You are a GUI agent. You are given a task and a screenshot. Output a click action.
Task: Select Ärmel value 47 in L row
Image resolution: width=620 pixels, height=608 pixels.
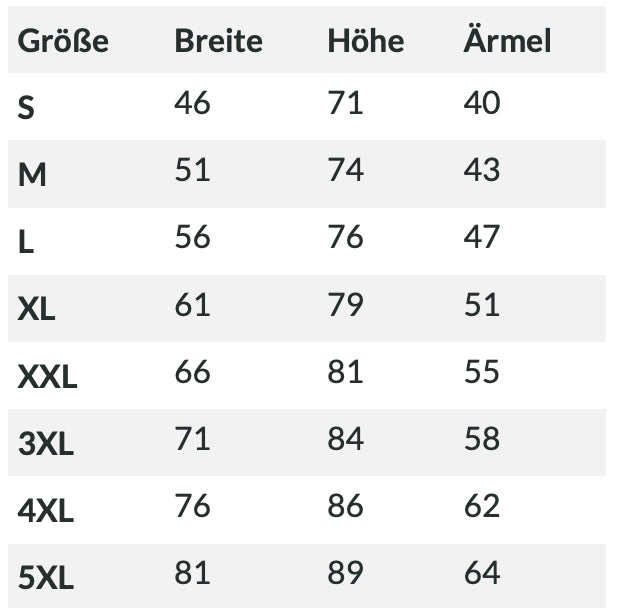(482, 237)
